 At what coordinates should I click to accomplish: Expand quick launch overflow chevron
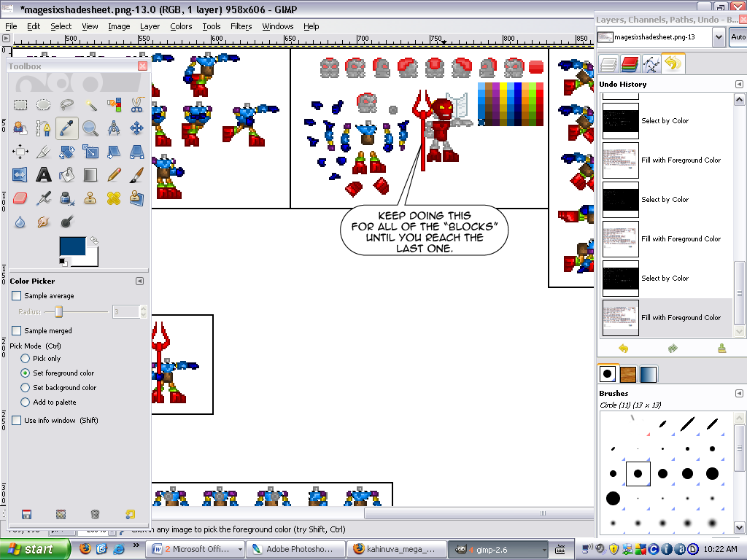click(x=136, y=545)
